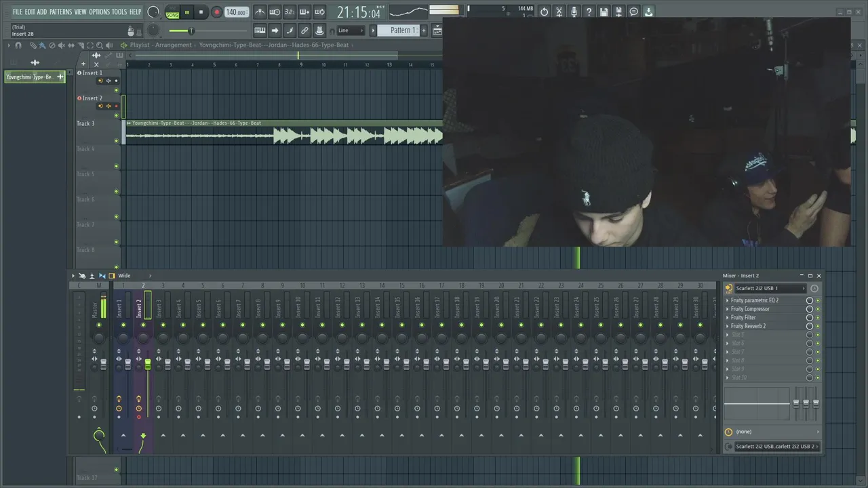This screenshot has width=868, height=488.
Task: Open pattern options arrow left of Pattern 1
Action: tap(372, 30)
